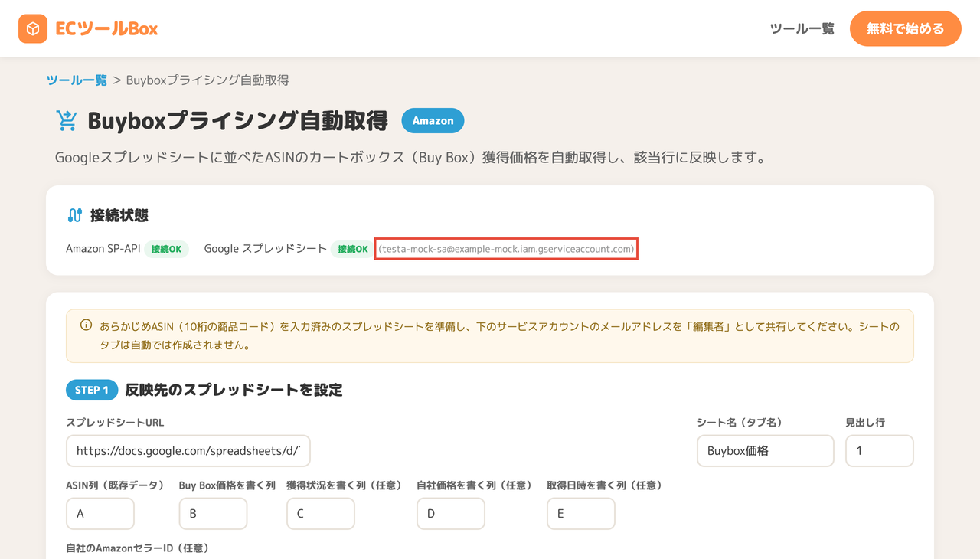Screen dimensions: 980x559
Task: Select the service account email address text
Action: point(506,249)
